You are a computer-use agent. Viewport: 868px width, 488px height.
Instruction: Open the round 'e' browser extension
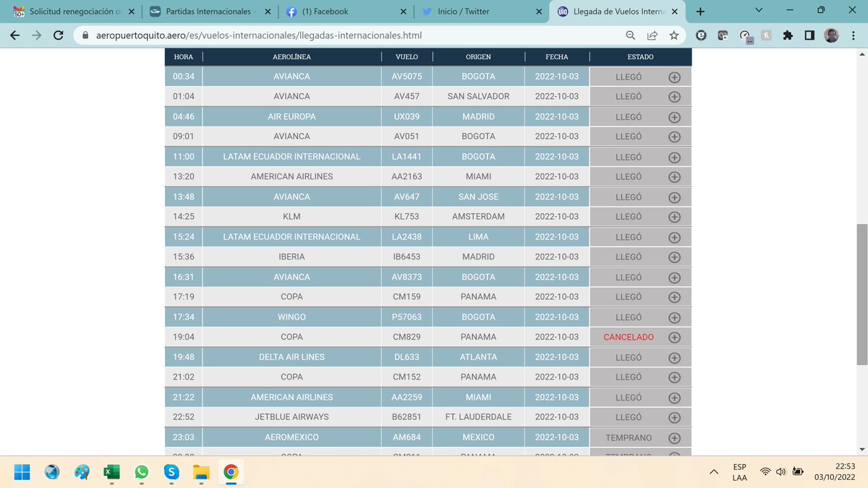pyautogui.click(x=701, y=35)
